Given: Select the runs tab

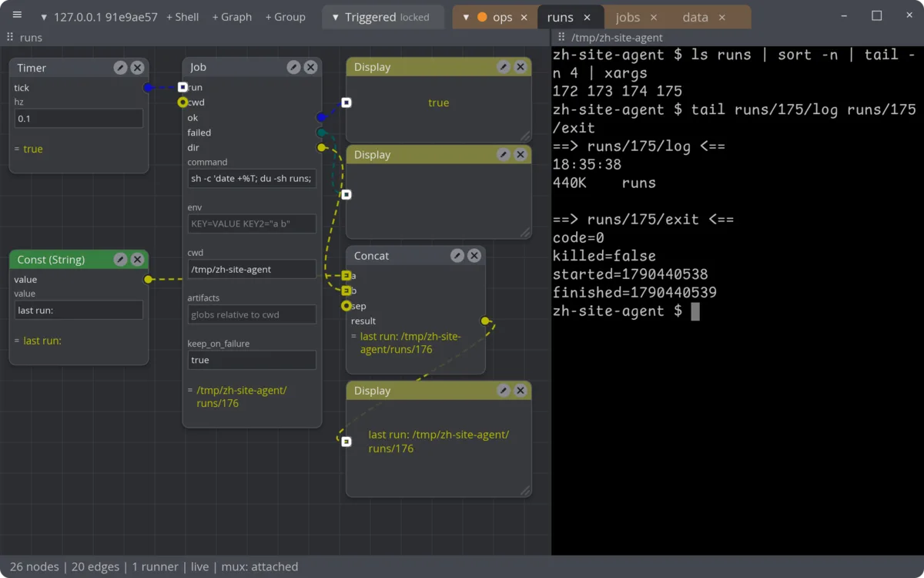Looking at the screenshot, I should [x=560, y=17].
